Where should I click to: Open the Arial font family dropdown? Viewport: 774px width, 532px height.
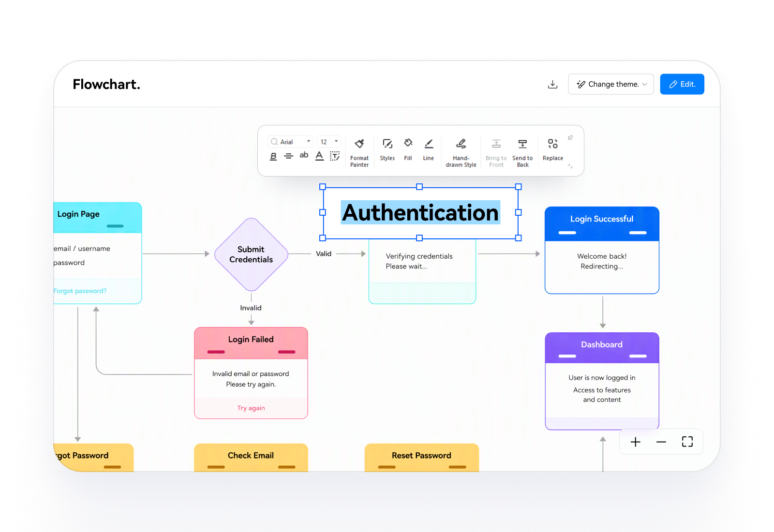click(x=290, y=142)
